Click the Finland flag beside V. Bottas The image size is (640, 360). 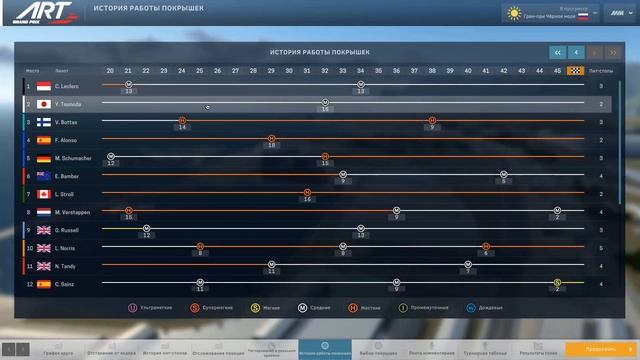(44, 122)
